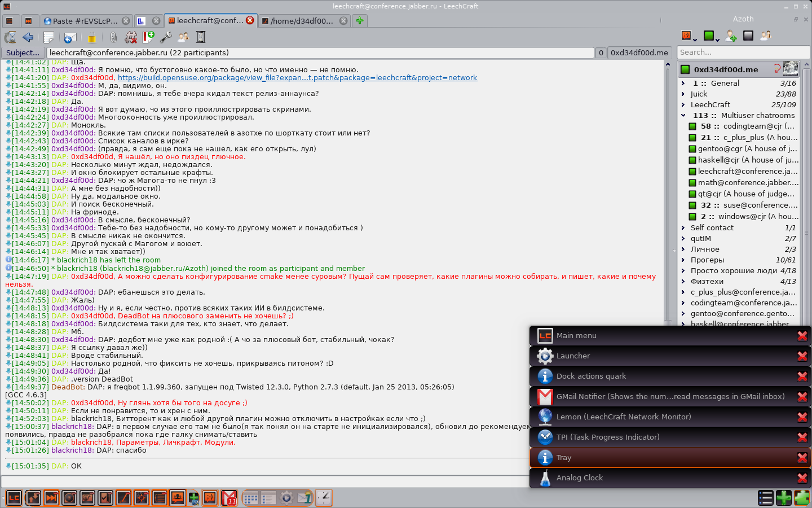This screenshot has width=812, height=508.
Task: Click the envelope info tray icon
Action: [x=304, y=497]
